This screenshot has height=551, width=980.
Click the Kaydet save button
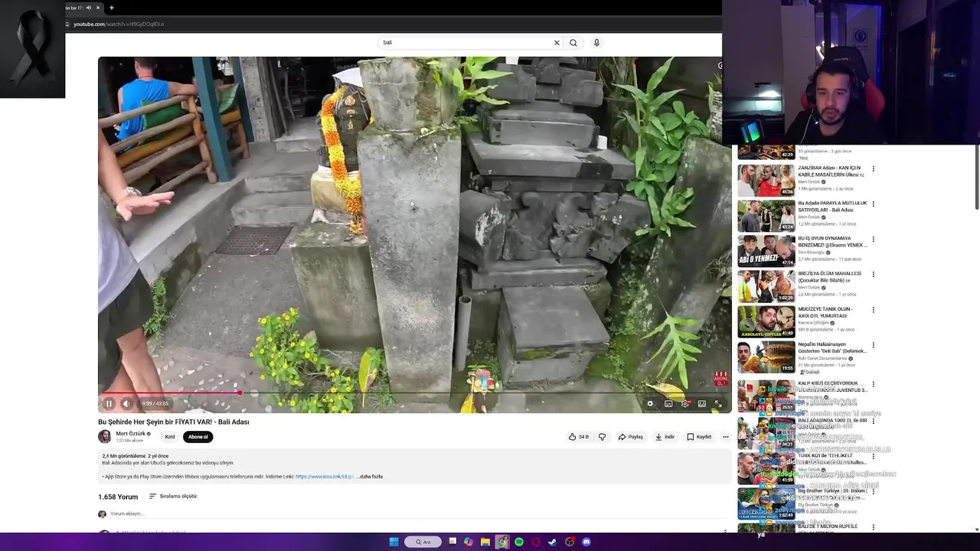pyautogui.click(x=699, y=437)
